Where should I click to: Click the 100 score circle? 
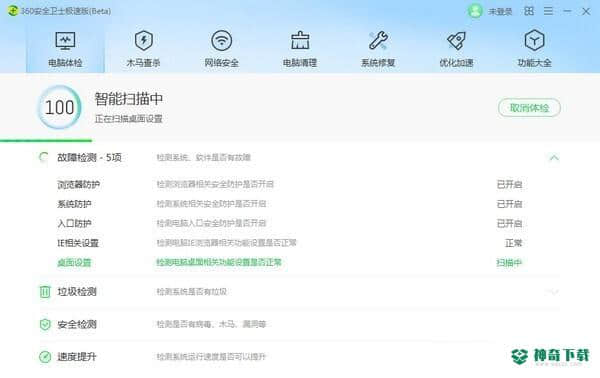[59, 107]
